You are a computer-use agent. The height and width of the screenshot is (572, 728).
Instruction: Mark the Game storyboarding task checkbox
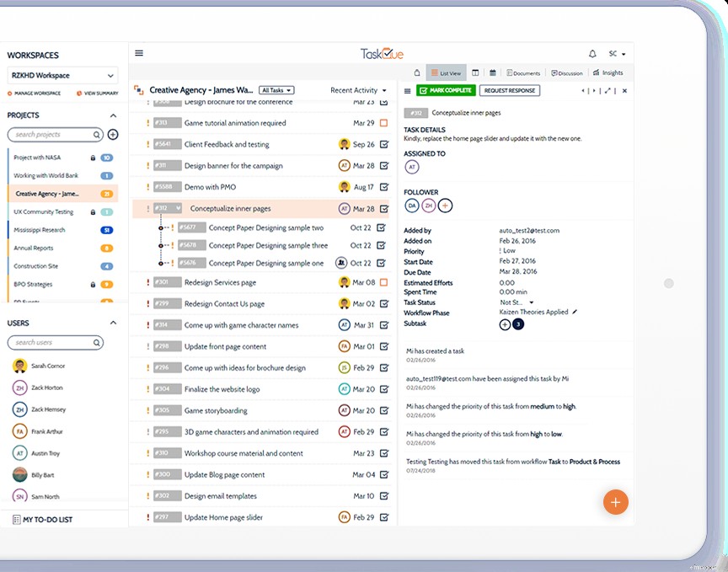click(x=385, y=410)
